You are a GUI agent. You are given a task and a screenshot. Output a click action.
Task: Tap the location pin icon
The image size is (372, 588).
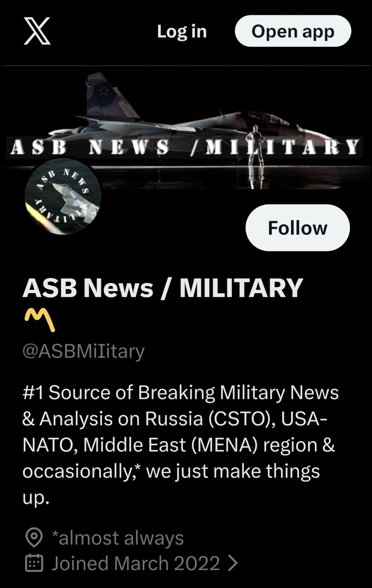click(x=34, y=537)
